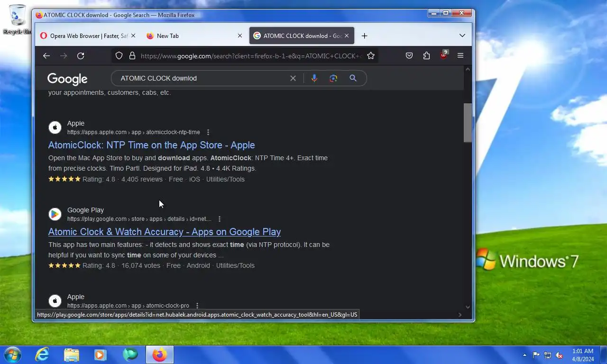607x364 pixels.
Task: Open network status tray icon
Action: pos(548,355)
